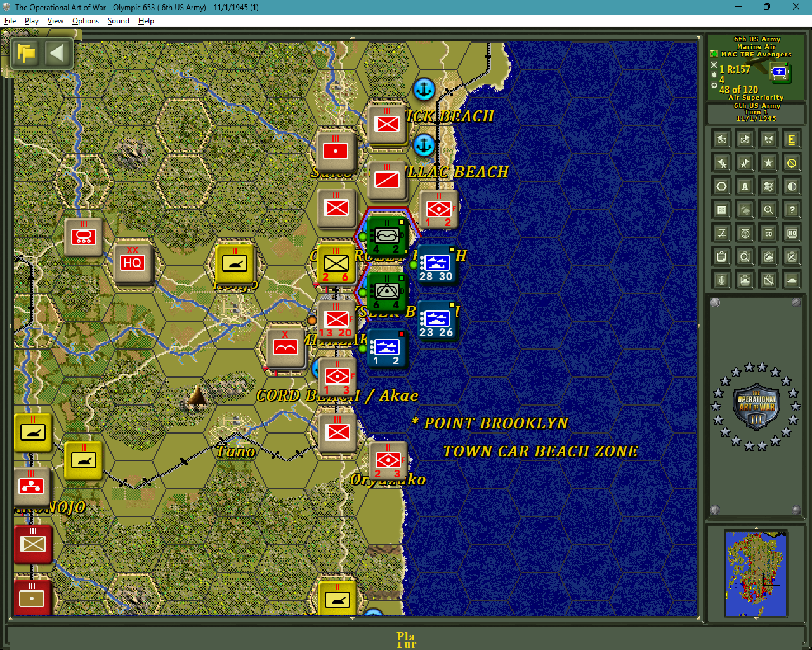Click the letter A button in the control panel
The height and width of the screenshot is (650, 812).
point(745,187)
